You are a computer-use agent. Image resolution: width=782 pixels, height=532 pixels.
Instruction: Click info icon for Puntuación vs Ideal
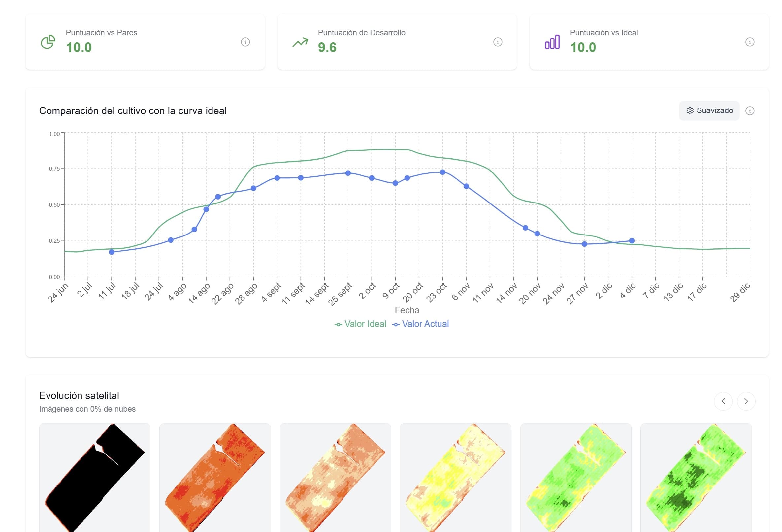[x=750, y=42]
